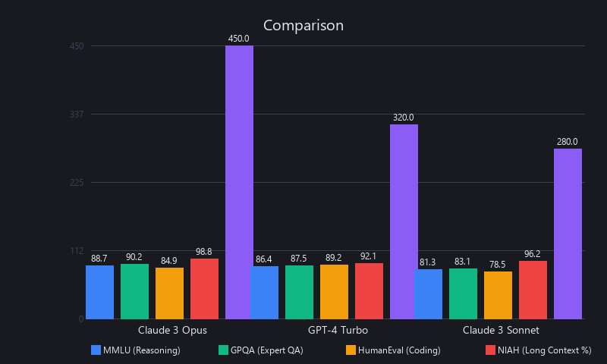Click the red NIAH bar for Claude 3 Sonnet
607x364 pixels.
click(533, 290)
